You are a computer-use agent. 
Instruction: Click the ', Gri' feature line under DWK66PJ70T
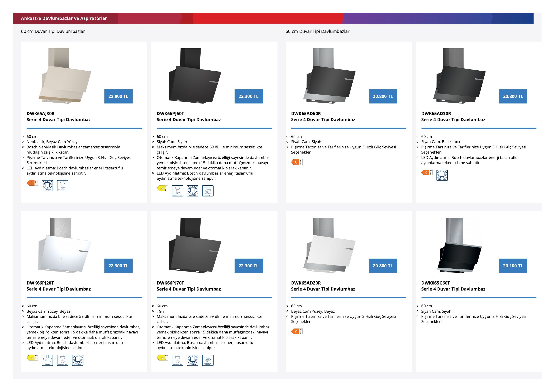click(x=161, y=311)
